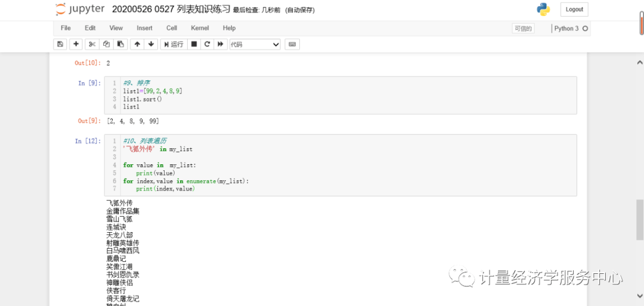644x306 pixels.
Task: Click the Jupyter logo
Action: pyautogui.click(x=80, y=9)
